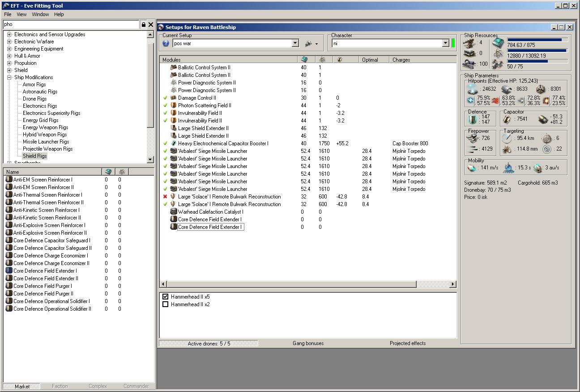Click the turret firepower icon showing 726
The height and width of the screenshot is (392, 580).
point(472,138)
